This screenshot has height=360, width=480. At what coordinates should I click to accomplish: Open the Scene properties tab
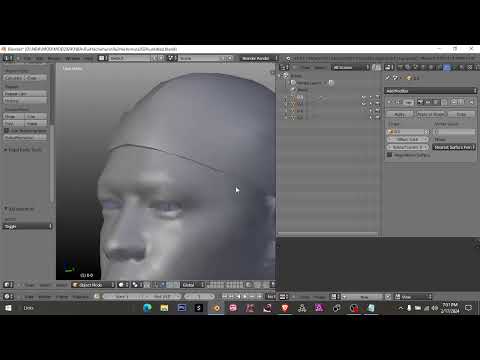(x=415, y=67)
